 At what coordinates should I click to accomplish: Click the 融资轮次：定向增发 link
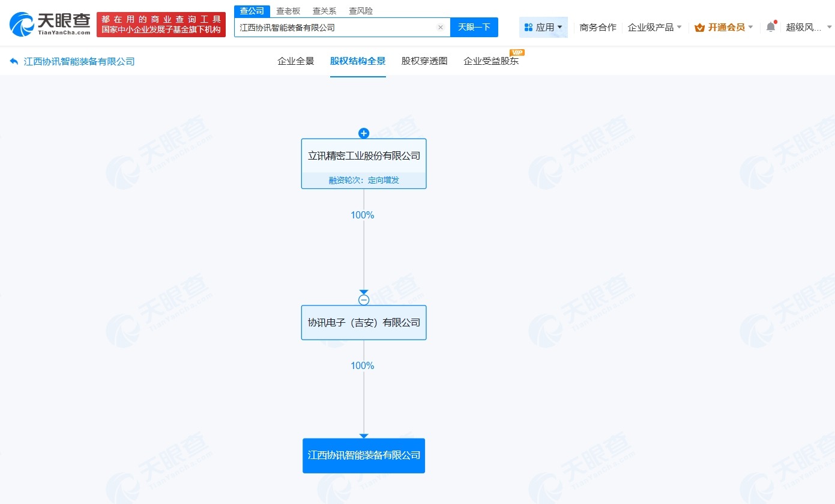point(364,179)
